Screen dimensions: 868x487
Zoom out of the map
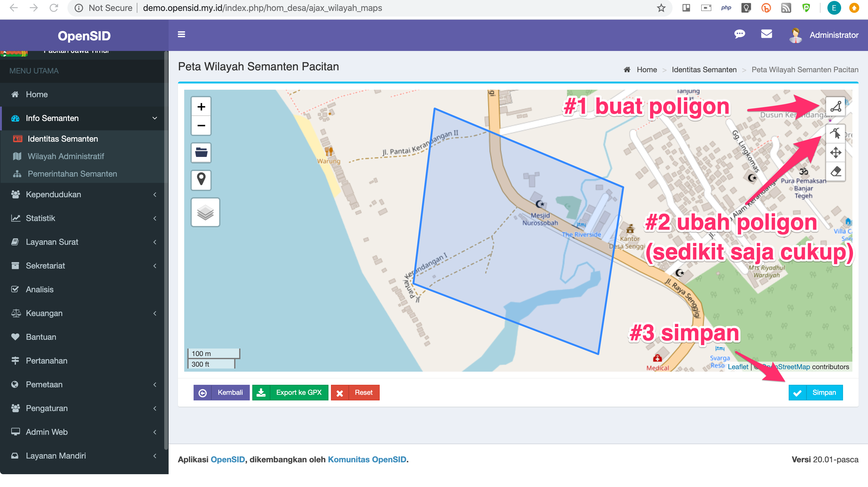pyautogui.click(x=201, y=125)
